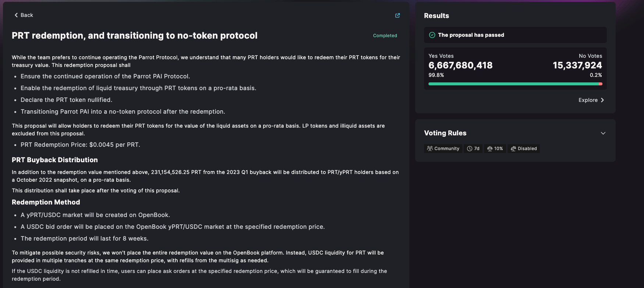Select the Disabled veto tag

pyautogui.click(x=524, y=149)
